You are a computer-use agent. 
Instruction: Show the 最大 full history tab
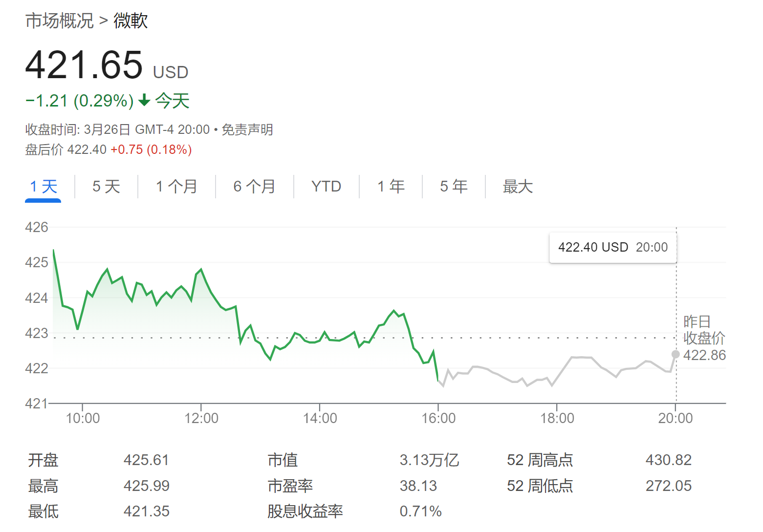[518, 186]
